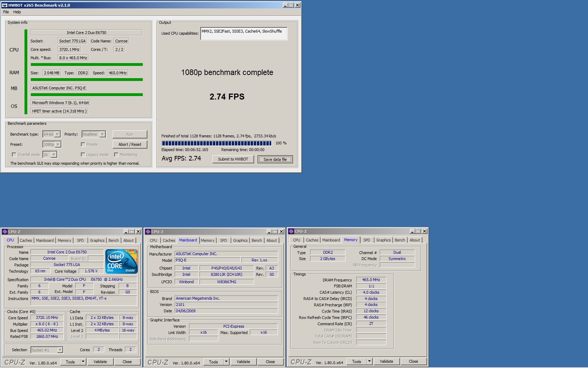Click the Command Rate 2T value

pyautogui.click(x=371, y=323)
